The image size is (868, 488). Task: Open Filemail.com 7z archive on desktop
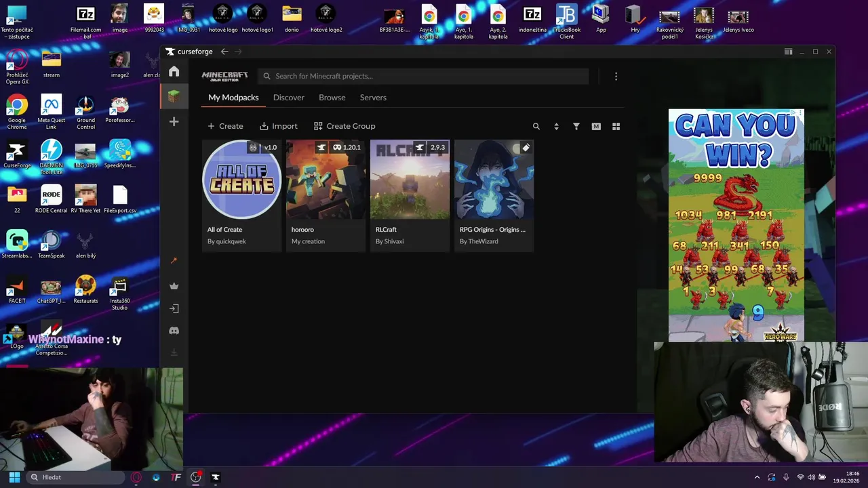(x=86, y=21)
